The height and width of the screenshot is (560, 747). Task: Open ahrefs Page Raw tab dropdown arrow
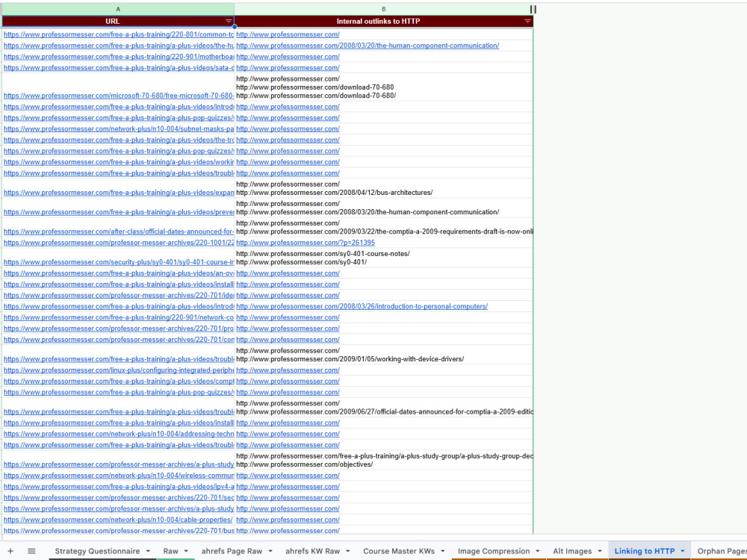(270, 551)
